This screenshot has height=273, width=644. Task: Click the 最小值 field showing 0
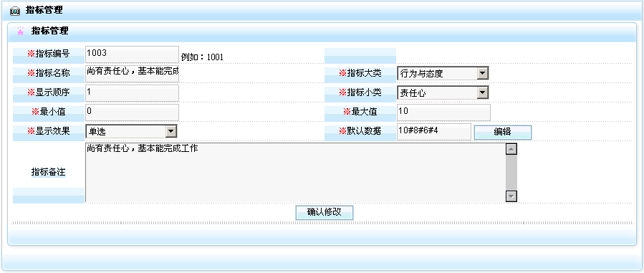click(x=133, y=112)
